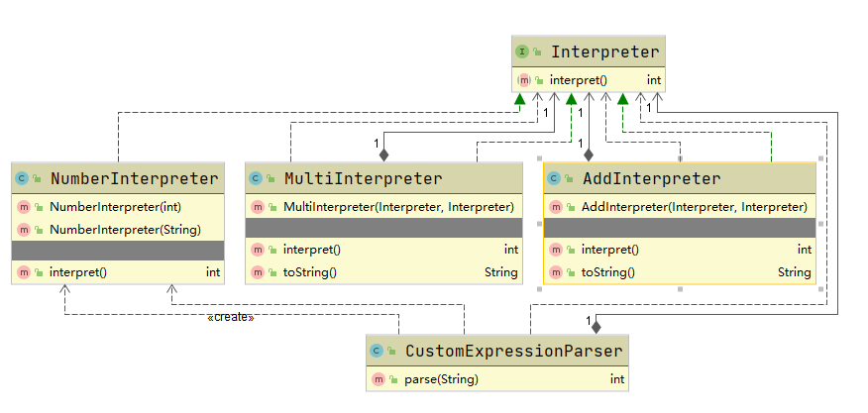Image resolution: width=868 pixels, height=413 pixels.
Task: Click the NumberInterpreter class icon
Action: pyautogui.click(x=22, y=179)
